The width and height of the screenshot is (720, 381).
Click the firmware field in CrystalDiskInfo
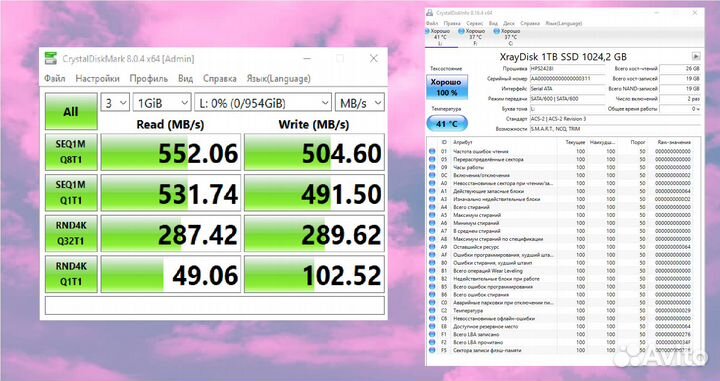coord(567,69)
